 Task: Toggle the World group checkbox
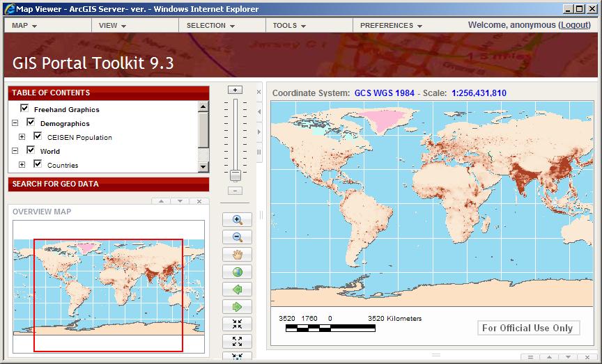pyautogui.click(x=31, y=150)
